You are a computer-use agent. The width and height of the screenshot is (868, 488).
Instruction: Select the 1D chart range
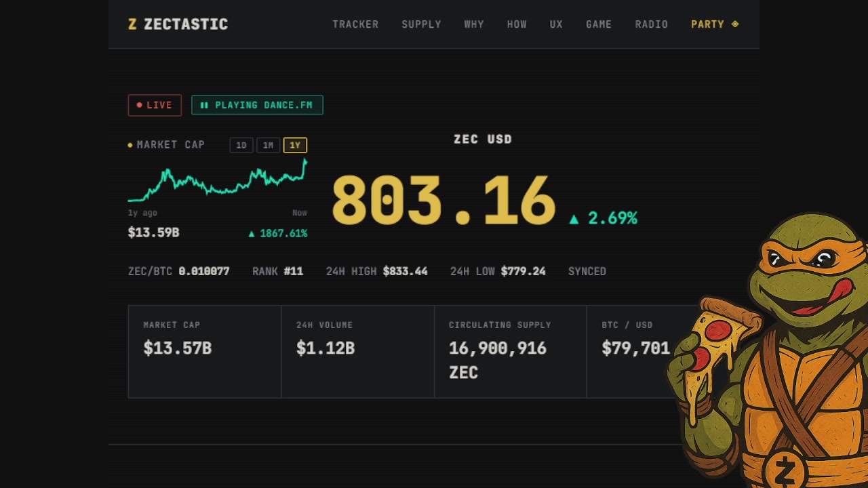coord(241,145)
